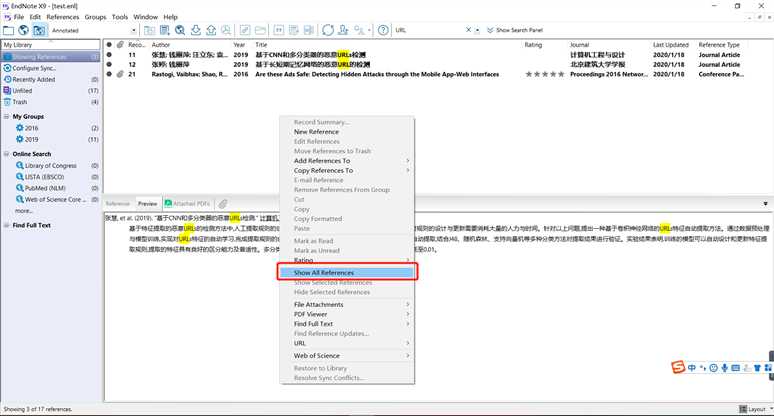
Task: Toggle read status dot for record 21
Action: tap(109, 74)
